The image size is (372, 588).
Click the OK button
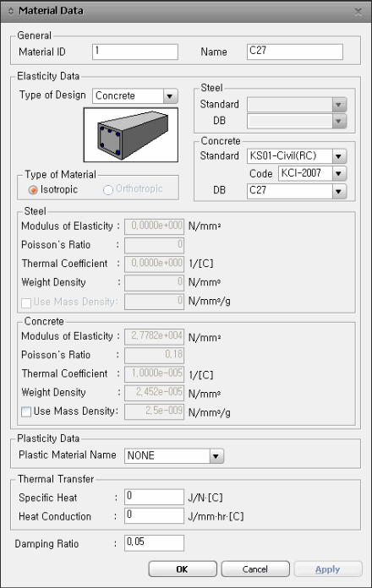click(183, 569)
